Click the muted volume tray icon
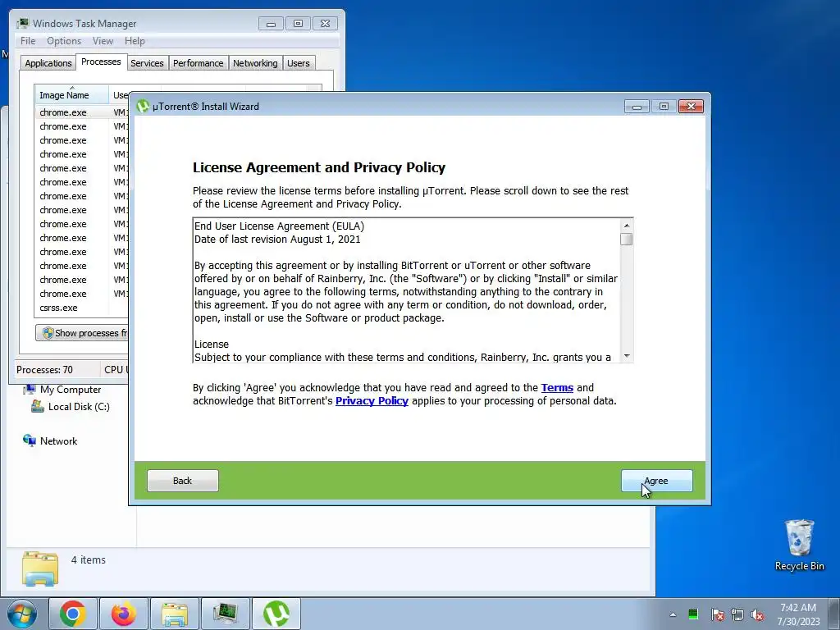840x630 pixels. click(x=757, y=614)
